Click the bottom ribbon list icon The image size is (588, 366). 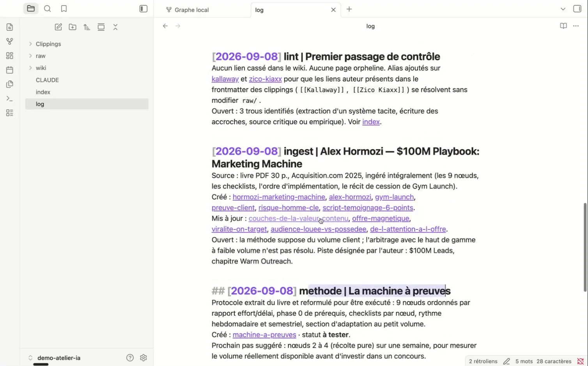pyautogui.click(x=10, y=113)
